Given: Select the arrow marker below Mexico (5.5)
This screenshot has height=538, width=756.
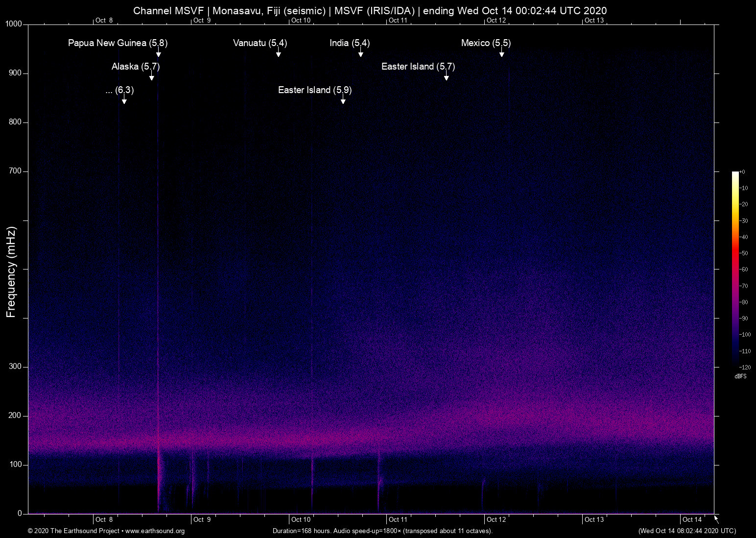Looking at the screenshot, I should tap(501, 54).
